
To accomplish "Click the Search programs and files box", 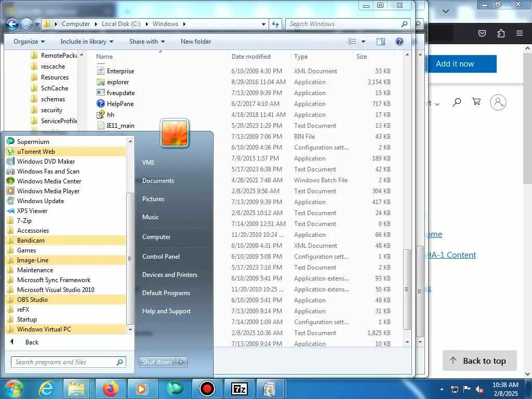I will click(68, 362).
